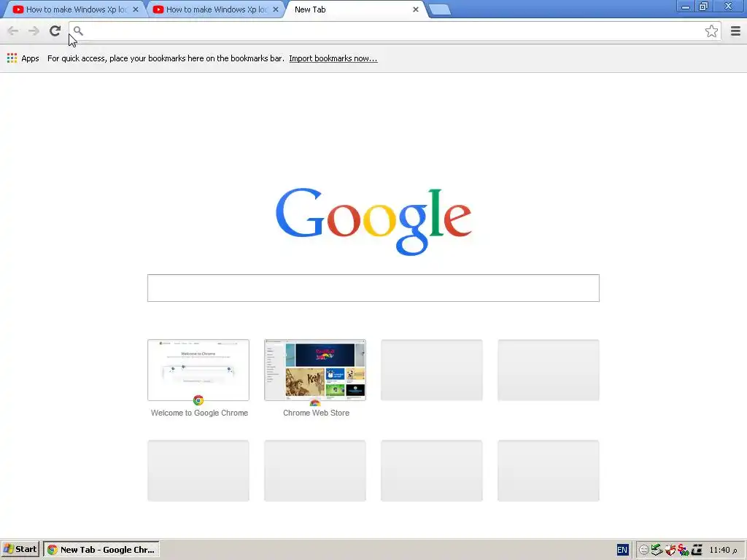Switch to the second YouTube tab

[x=215, y=9]
